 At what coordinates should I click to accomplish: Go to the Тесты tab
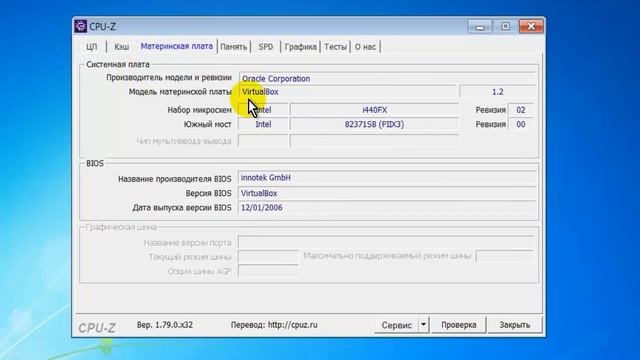(335, 47)
